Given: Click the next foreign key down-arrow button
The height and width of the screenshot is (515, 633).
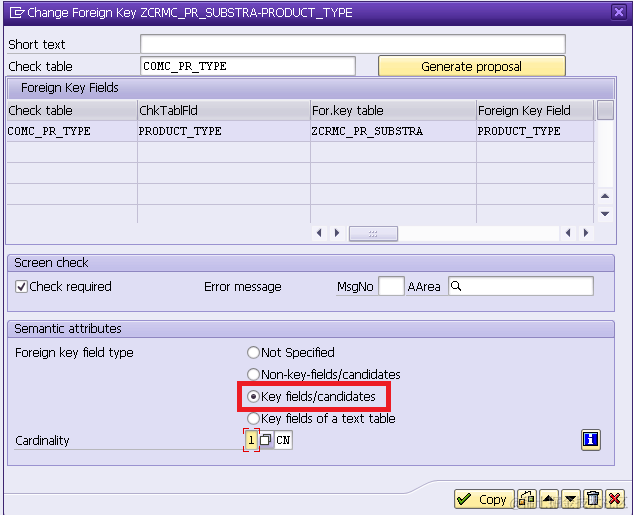Looking at the screenshot, I should pos(570,499).
